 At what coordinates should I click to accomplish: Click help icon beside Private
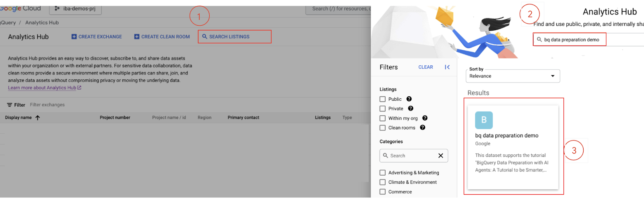(411, 108)
